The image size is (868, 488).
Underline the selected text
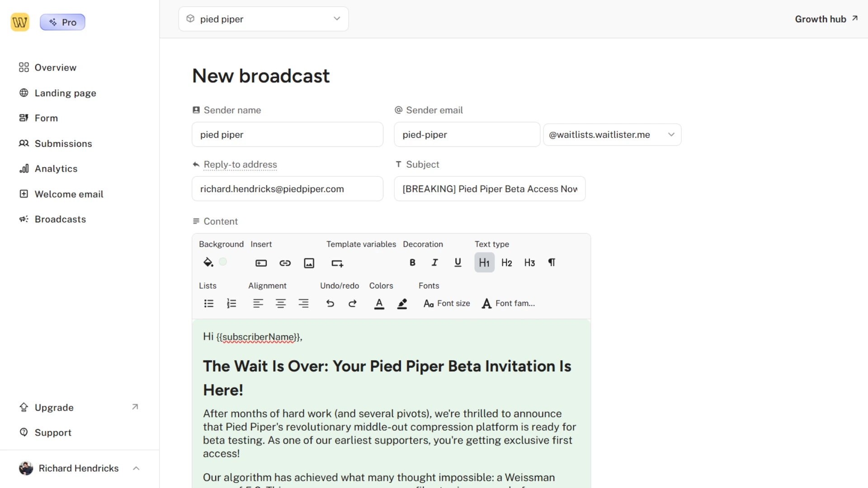click(x=458, y=262)
